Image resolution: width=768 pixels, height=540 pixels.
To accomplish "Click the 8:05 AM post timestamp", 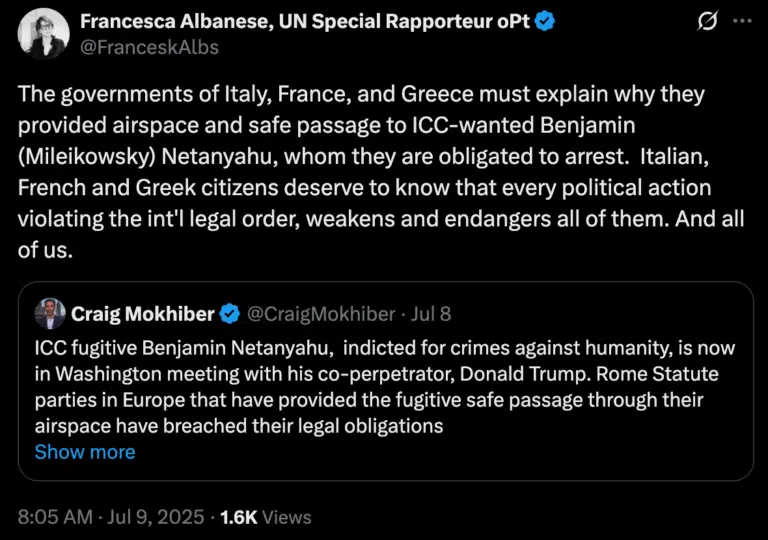I will pos(55,517).
